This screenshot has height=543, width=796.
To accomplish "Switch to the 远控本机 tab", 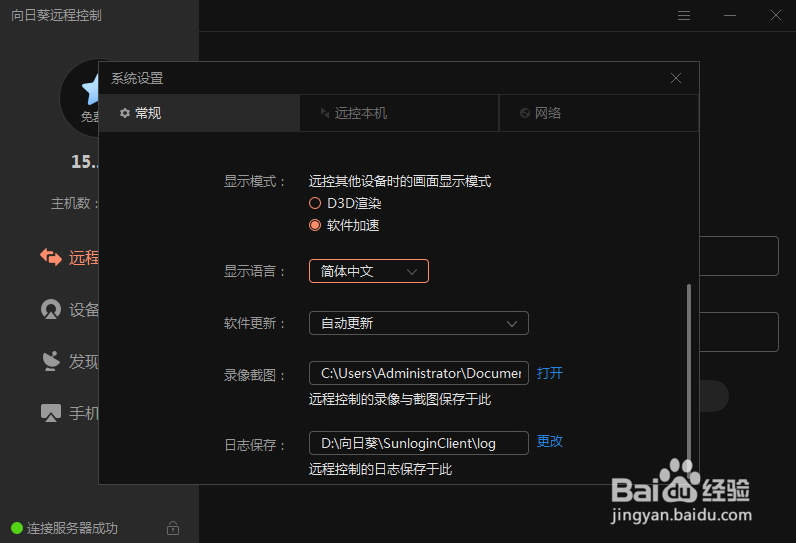I will point(399,113).
